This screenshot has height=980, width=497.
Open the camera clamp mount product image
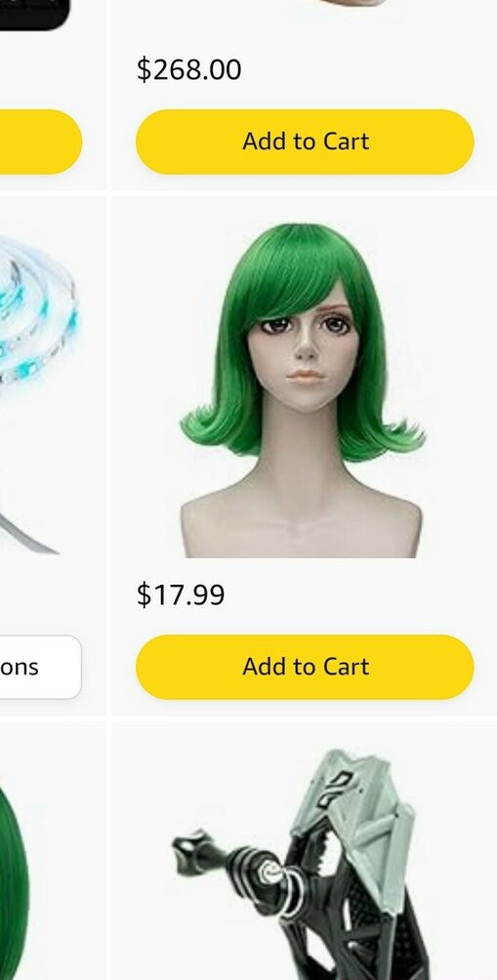297,866
